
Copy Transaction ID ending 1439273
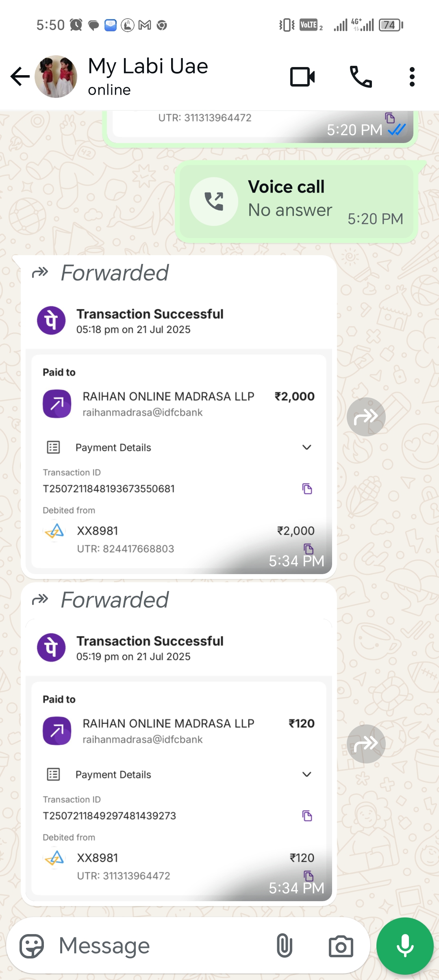(x=307, y=816)
